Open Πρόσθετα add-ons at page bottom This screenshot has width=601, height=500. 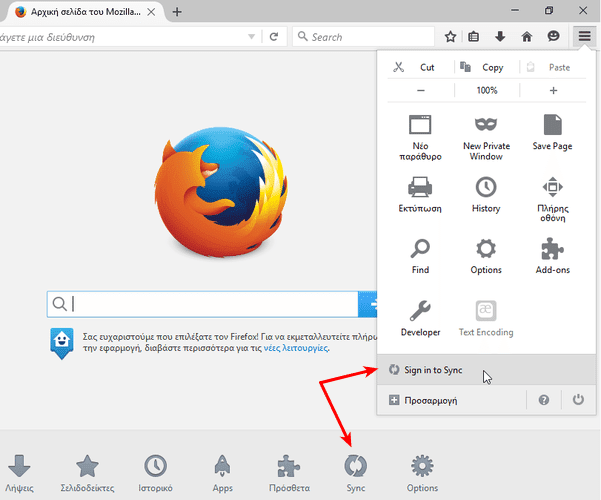pos(289,473)
